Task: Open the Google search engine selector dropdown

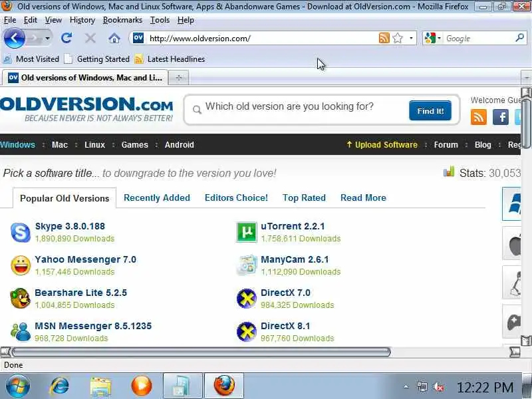Action: point(440,38)
